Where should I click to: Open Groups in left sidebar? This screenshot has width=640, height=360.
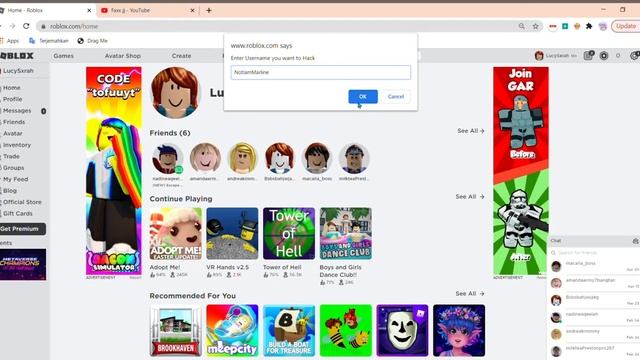[x=13, y=168]
